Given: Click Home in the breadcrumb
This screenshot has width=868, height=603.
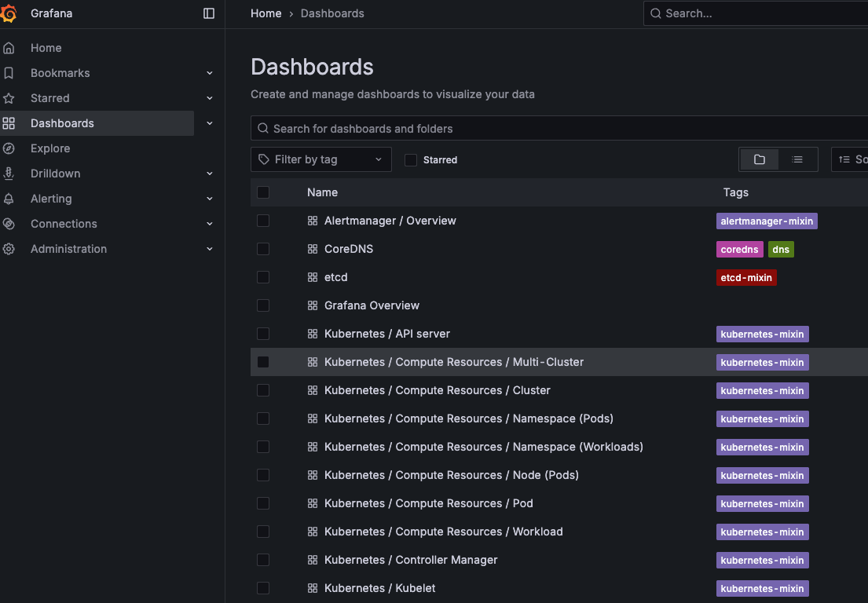Looking at the screenshot, I should pos(266,13).
